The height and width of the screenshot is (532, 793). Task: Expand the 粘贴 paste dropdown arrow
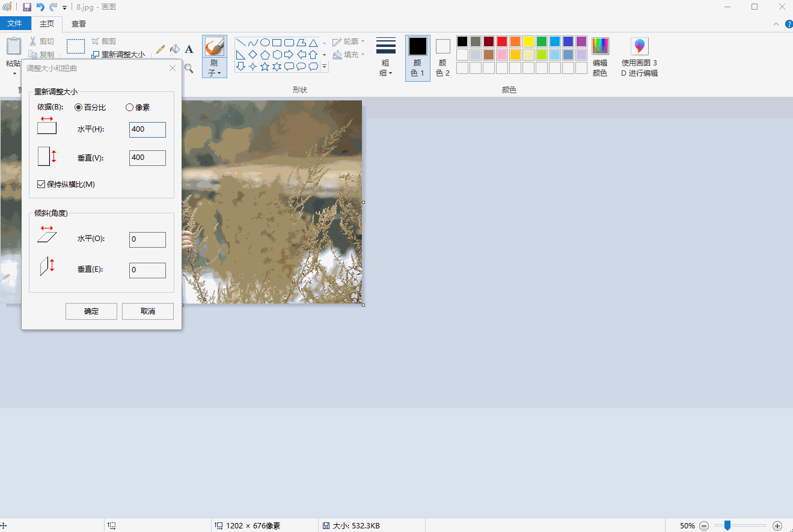[14, 74]
